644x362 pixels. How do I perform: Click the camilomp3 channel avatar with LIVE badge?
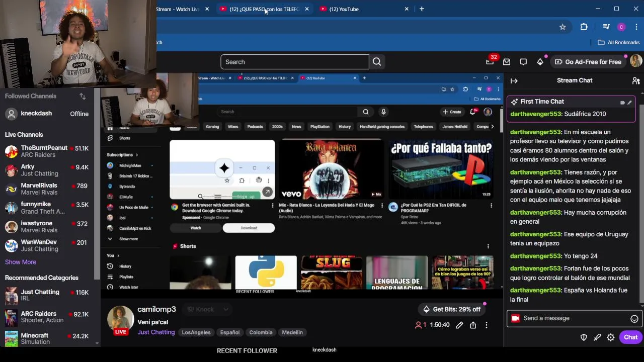[120, 320]
